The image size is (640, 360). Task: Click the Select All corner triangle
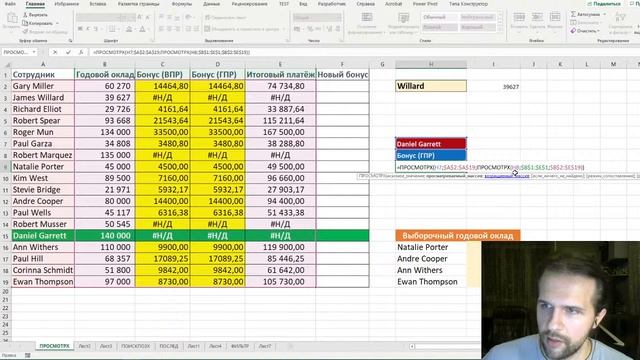[7, 64]
